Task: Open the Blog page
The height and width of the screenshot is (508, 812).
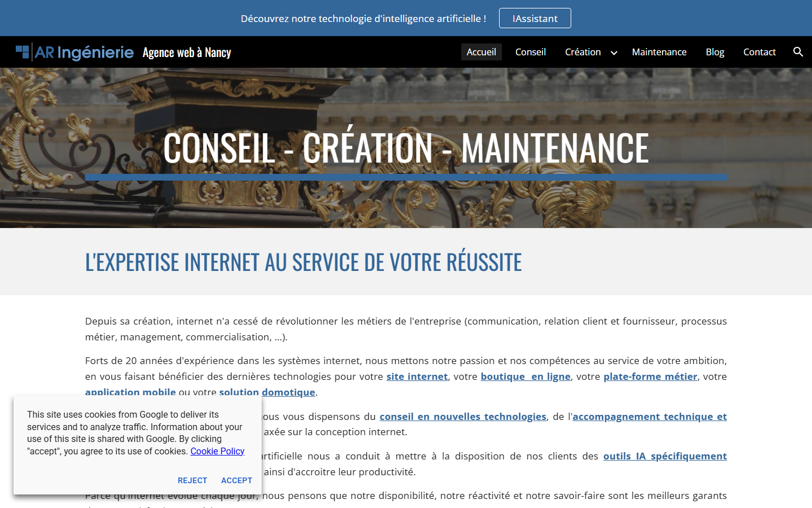Action: point(715,52)
